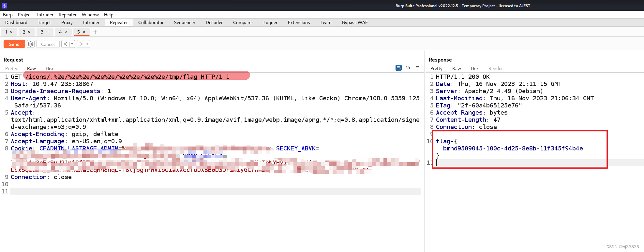Click Server: Apache/2.4.49 header
The height and width of the screenshot is (252, 644).
[x=489, y=91]
